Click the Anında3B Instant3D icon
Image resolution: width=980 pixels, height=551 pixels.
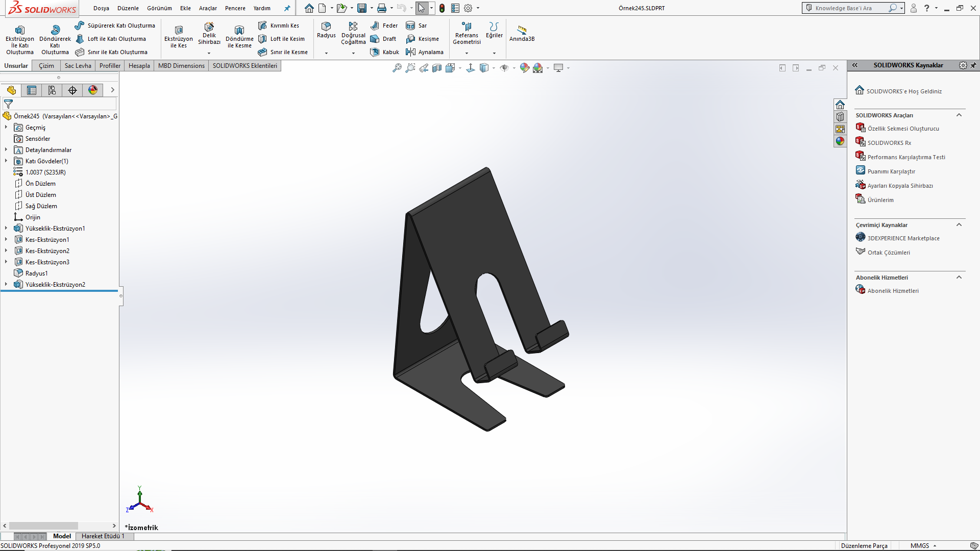pos(522,31)
